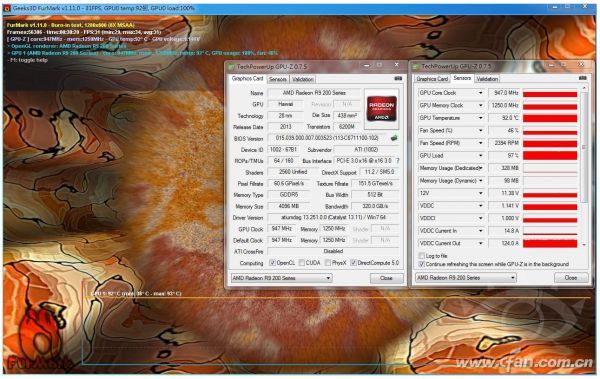Open the AMD Radeon R9 200 Series selector in the left window

coord(281,278)
